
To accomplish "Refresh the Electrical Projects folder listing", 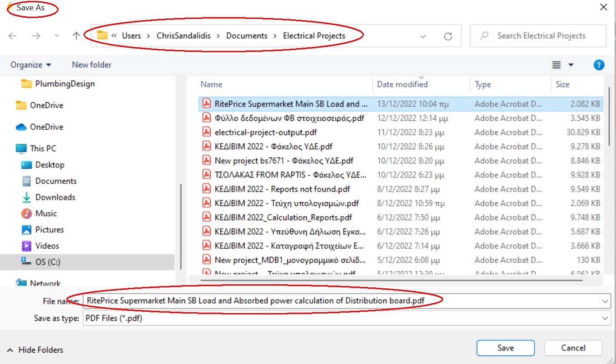I will point(448,36).
